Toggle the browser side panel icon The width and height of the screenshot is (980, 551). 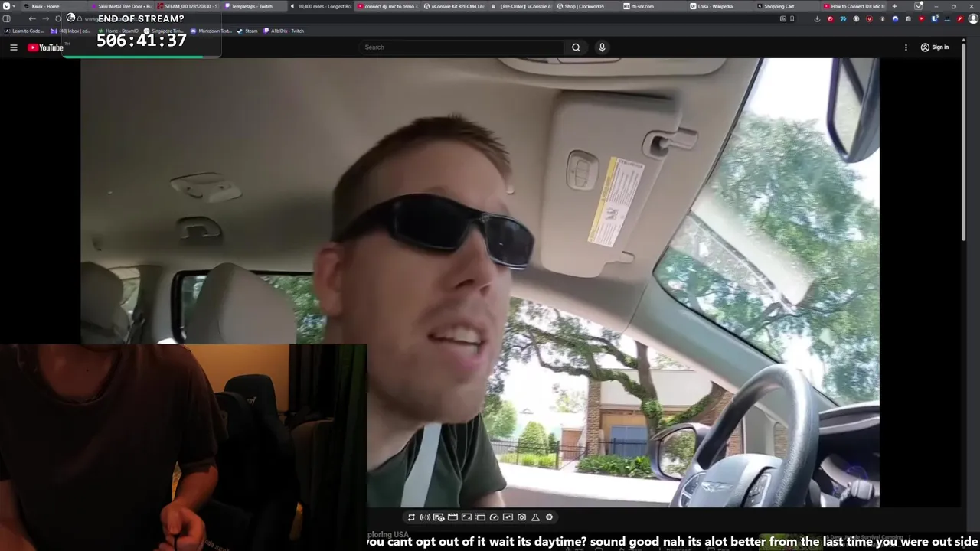pyautogui.click(x=6, y=18)
